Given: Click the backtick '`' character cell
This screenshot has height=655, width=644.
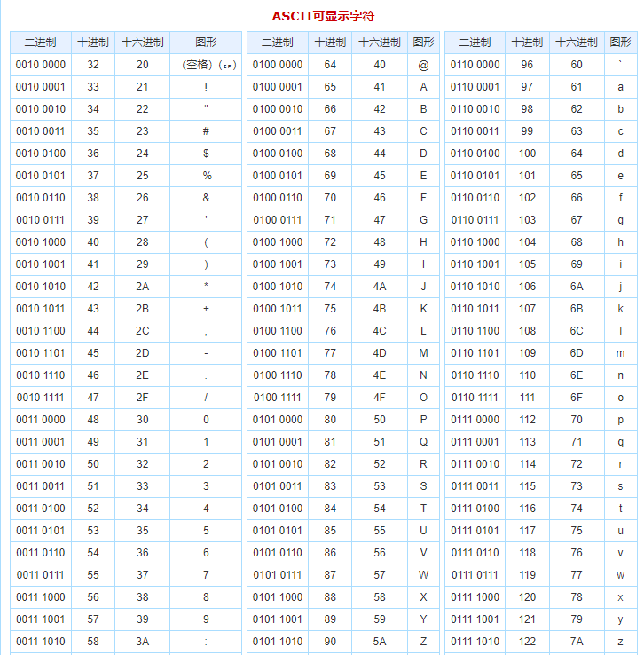Looking at the screenshot, I should 621,65.
